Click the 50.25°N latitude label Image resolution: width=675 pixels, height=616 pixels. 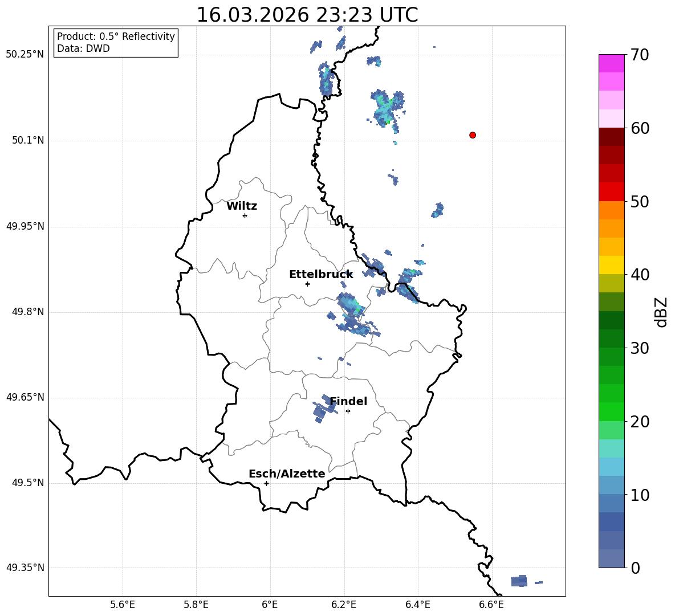click(25, 55)
